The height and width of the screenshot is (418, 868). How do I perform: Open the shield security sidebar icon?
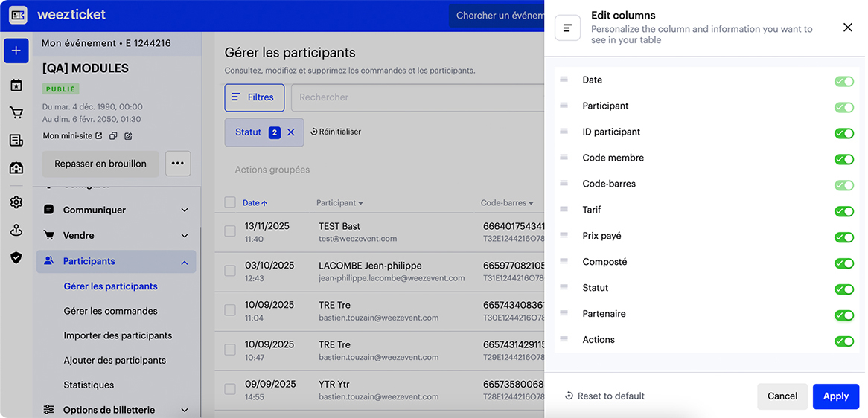pos(16,257)
